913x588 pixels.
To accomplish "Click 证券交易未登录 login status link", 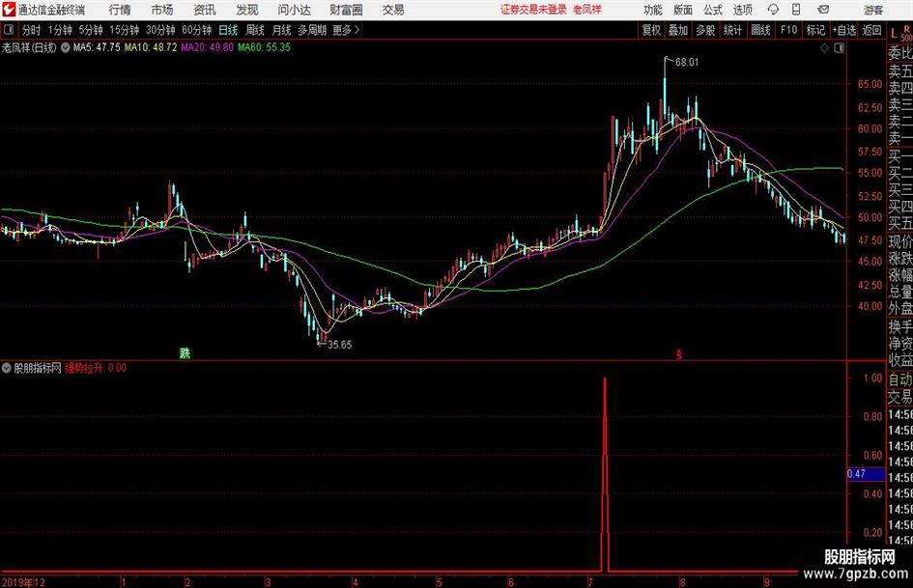I will [x=532, y=10].
